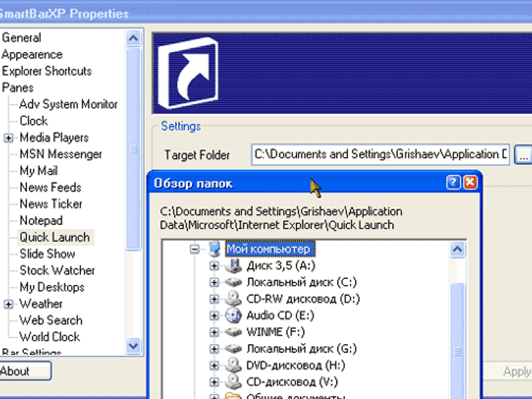Select the Clock pane
This screenshot has width=532, height=399.
coord(34,121)
